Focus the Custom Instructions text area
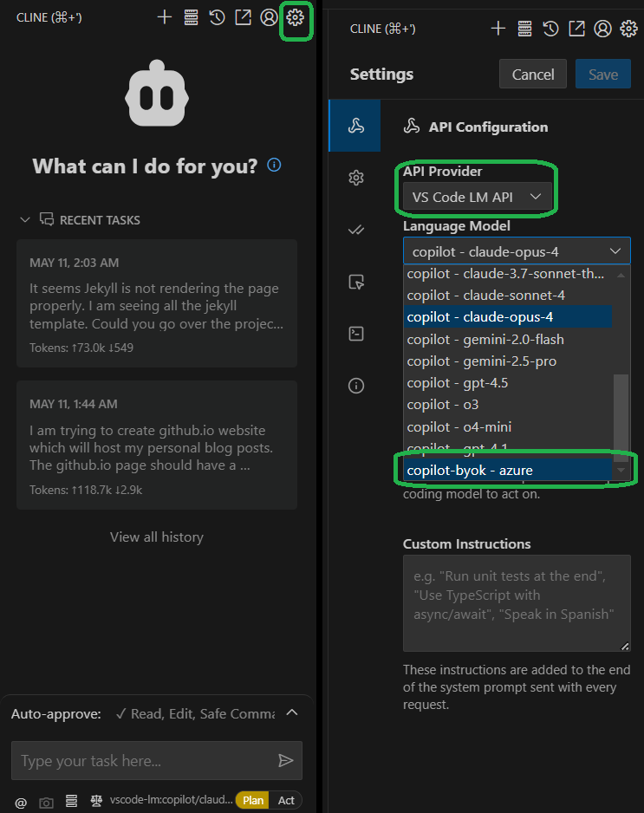Screen dimensions: 644x813 (x=517, y=603)
